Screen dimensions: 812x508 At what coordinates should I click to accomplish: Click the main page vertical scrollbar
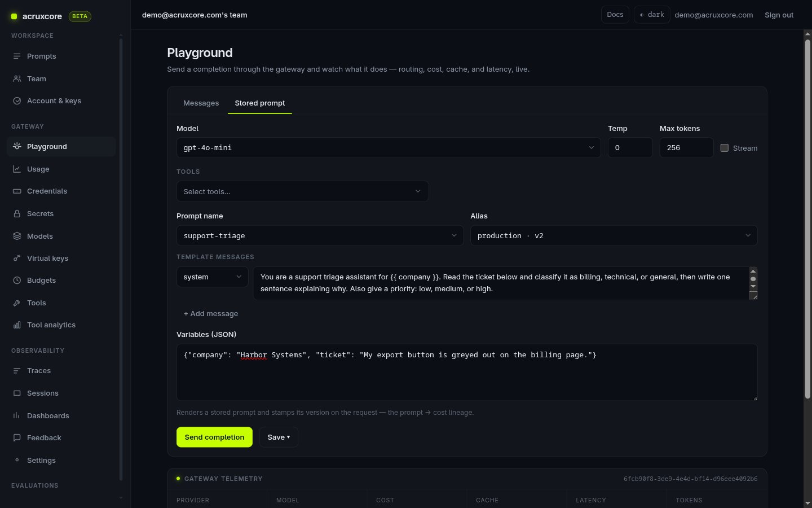click(807, 218)
